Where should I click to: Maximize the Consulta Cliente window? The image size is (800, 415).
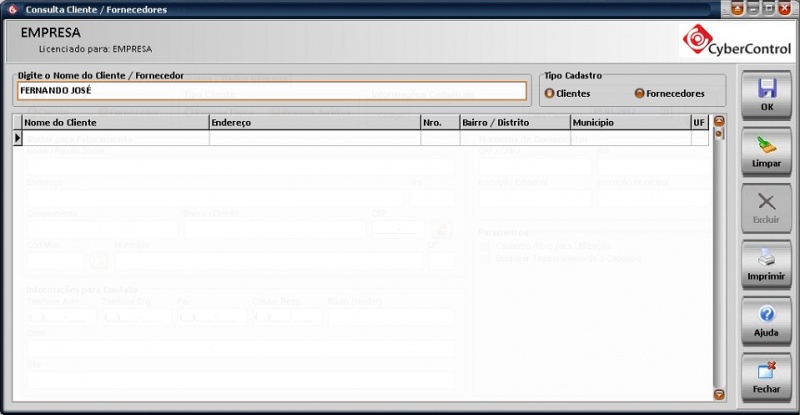coord(768,9)
